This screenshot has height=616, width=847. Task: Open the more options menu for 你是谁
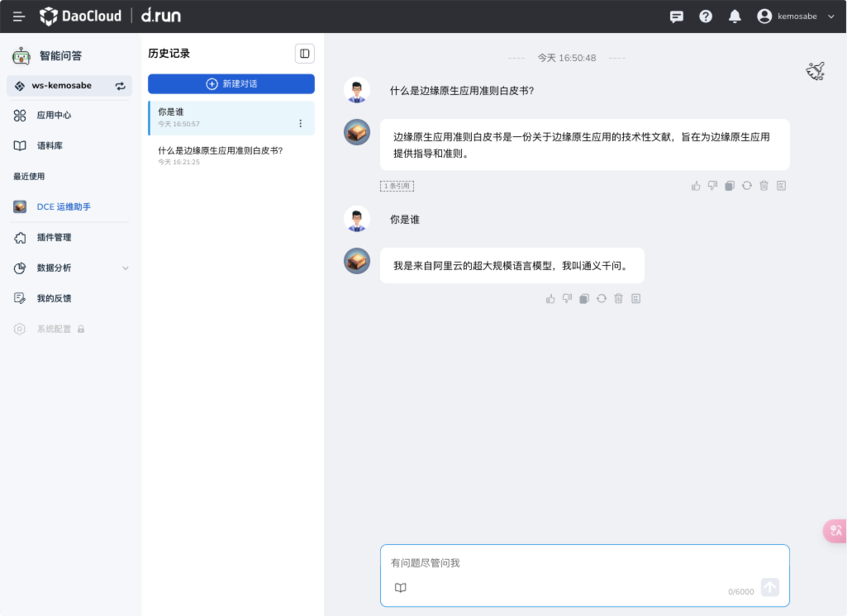click(300, 124)
